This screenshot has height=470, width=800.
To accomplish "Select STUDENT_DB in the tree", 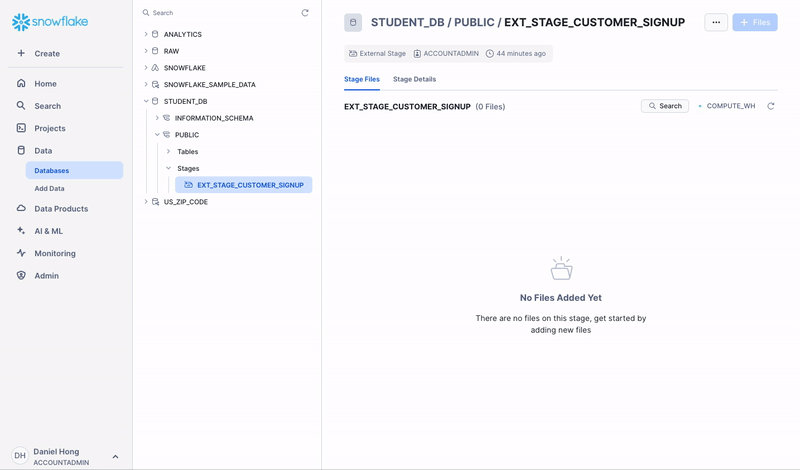I will tap(186, 101).
